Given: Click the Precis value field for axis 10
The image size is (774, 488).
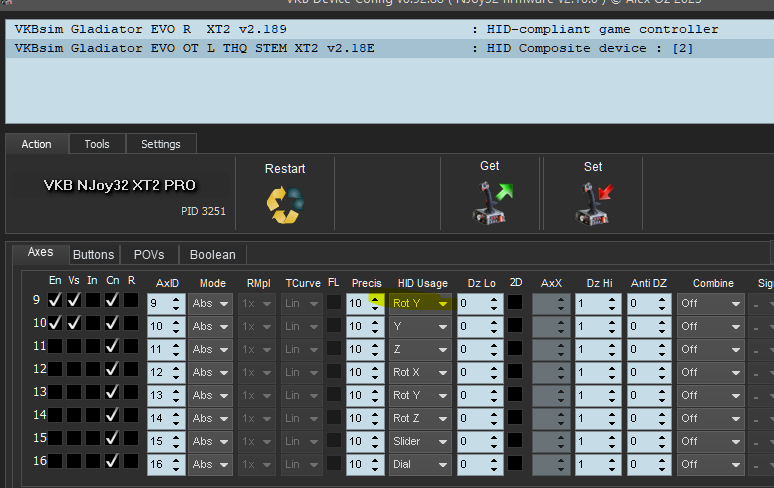Looking at the screenshot, I should click(x=365, y=327).
